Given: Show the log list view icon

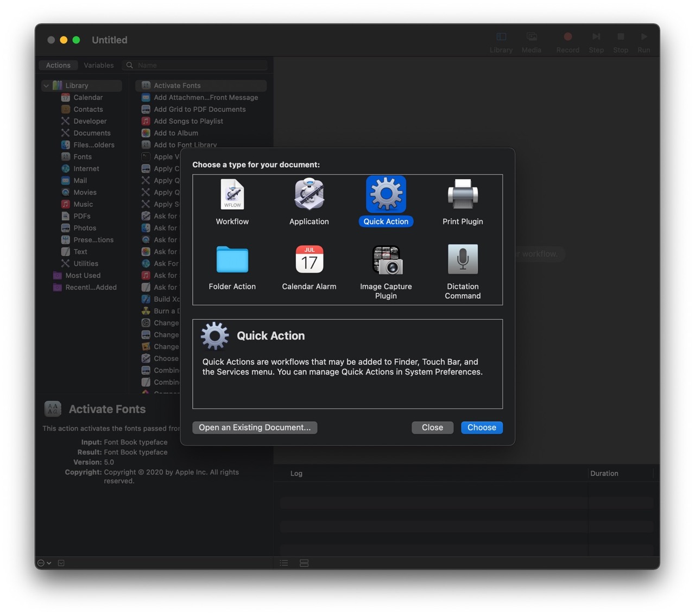Looking at the screenshot, I should pyautogui.click(x=284, y=563).
